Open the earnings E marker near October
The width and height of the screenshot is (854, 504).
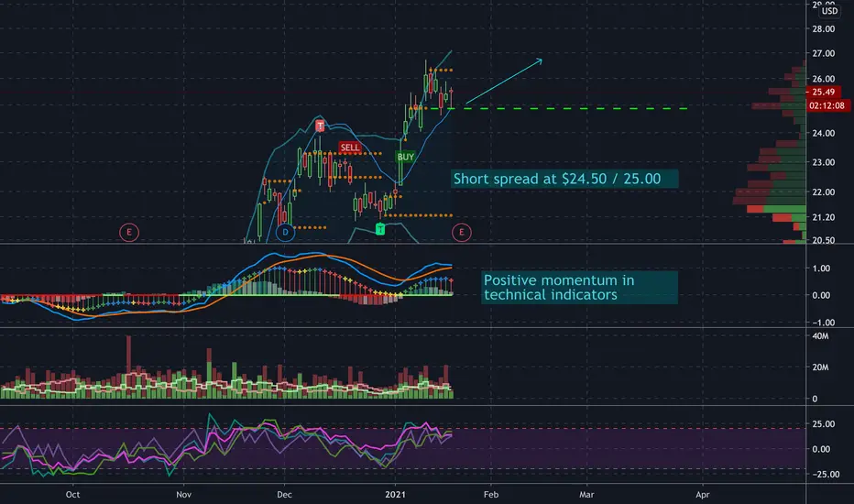tap(129, 232)
